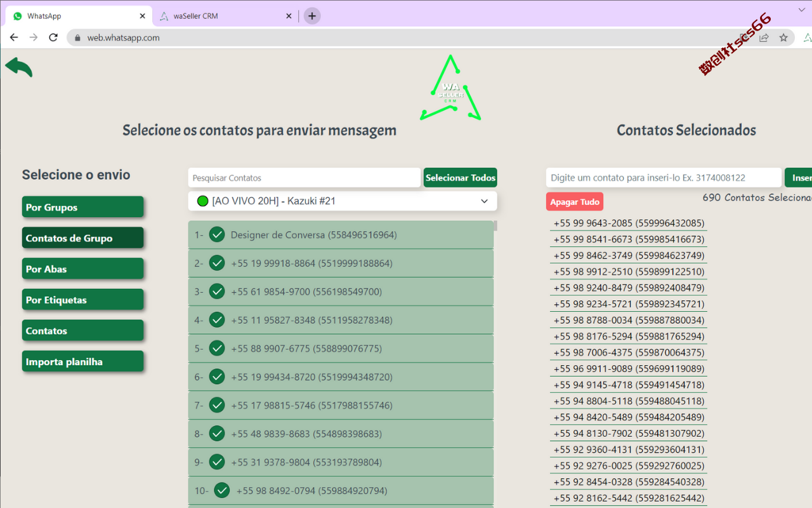Click the Inserir button next to contact input

(x=799, y=178)
